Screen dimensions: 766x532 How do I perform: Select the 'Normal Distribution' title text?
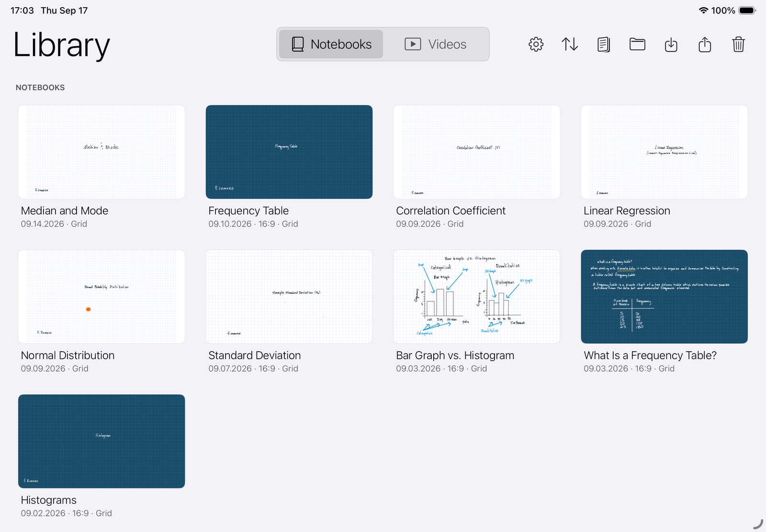click(68, 355)
